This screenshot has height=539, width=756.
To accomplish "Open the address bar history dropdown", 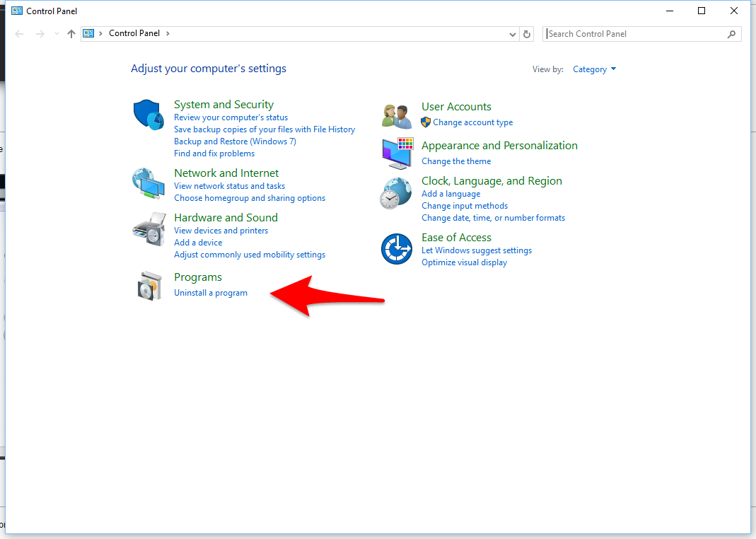I will coord(513,34).
